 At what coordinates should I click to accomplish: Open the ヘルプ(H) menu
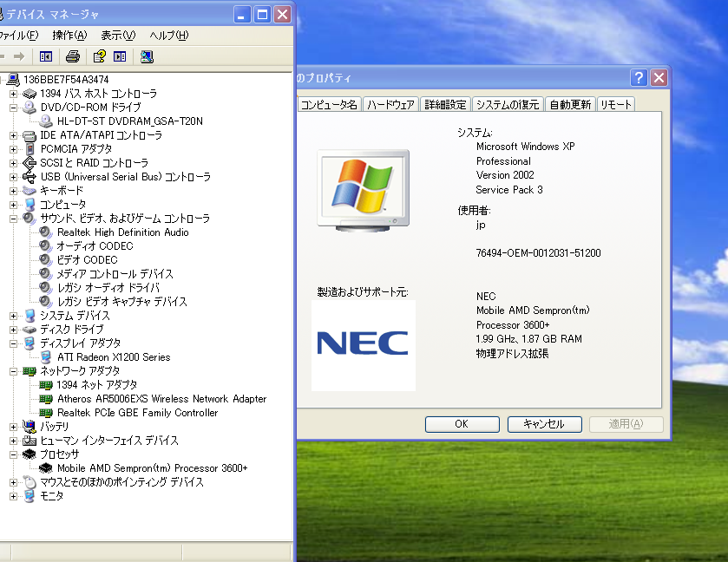pos(169,36)
